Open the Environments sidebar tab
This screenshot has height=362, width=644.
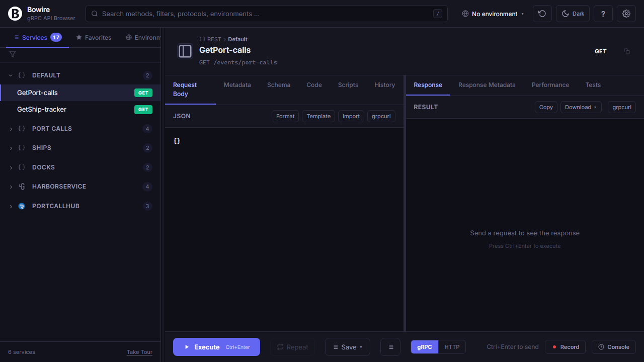click(143, 37)
